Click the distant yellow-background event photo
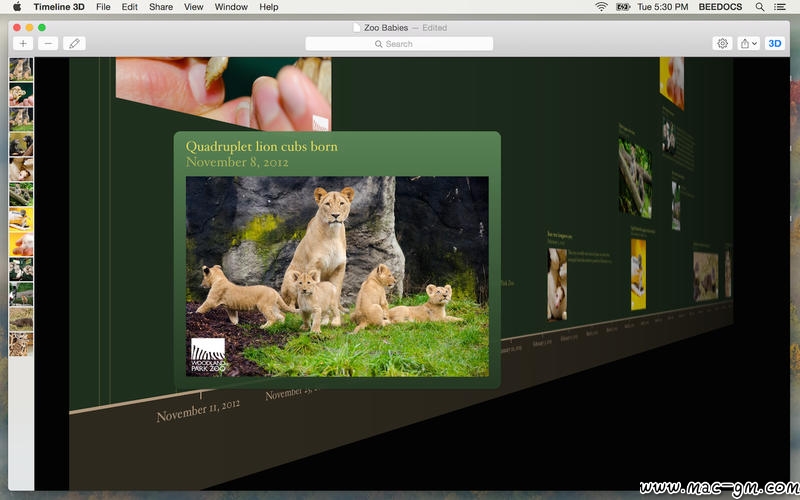The height and width of the screenshot is (500, 800). 638,274
